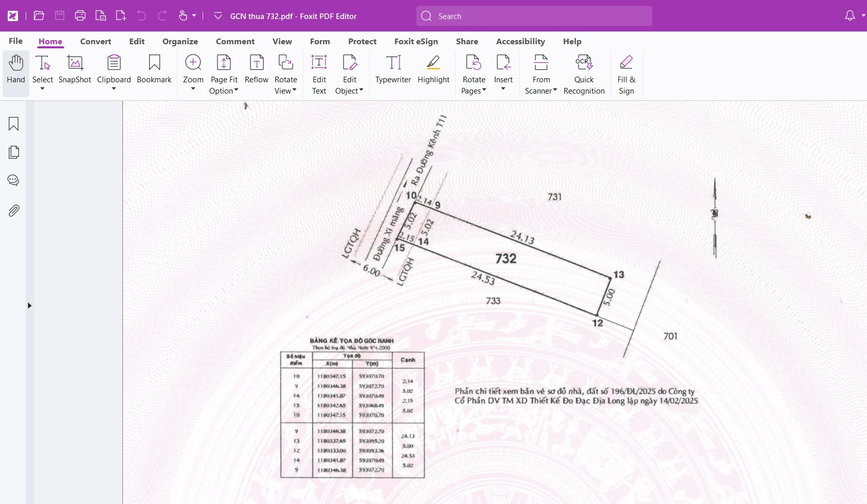Run OCR Quick Recognition
The image size is (867, 504).
584,75
